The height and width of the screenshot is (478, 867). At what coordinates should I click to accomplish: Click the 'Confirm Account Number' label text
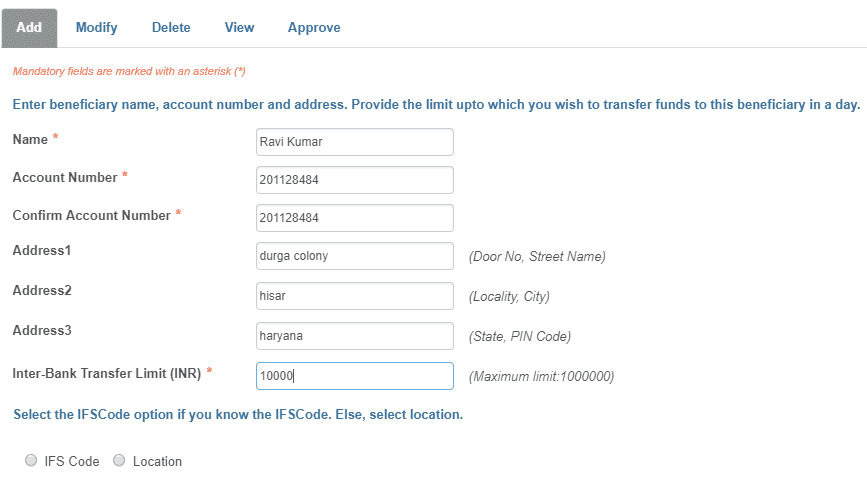(x=91, y=215)
